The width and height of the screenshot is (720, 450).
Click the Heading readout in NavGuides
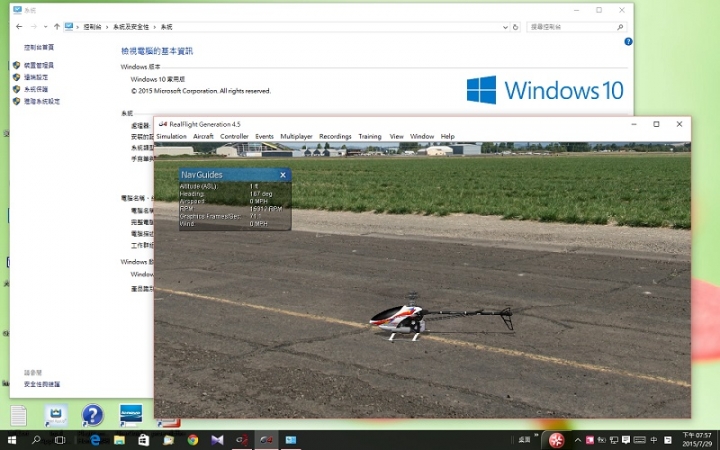pos(261,194)
